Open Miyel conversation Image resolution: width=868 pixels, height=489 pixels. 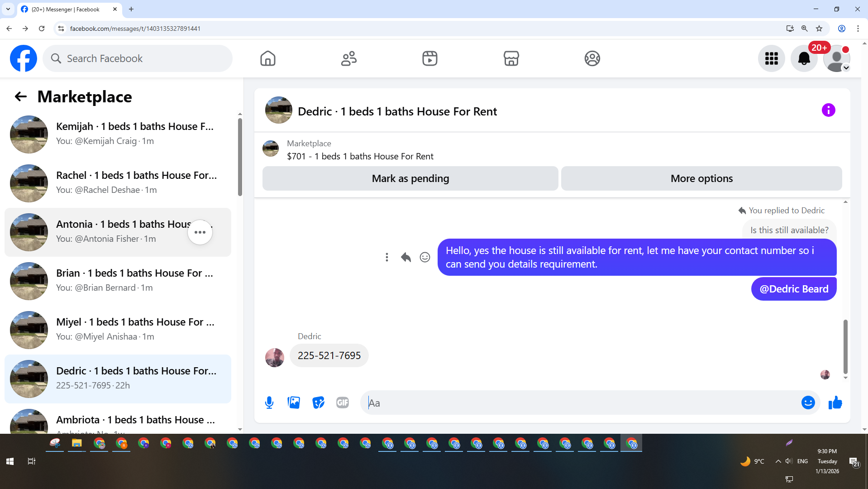point(118,330)
